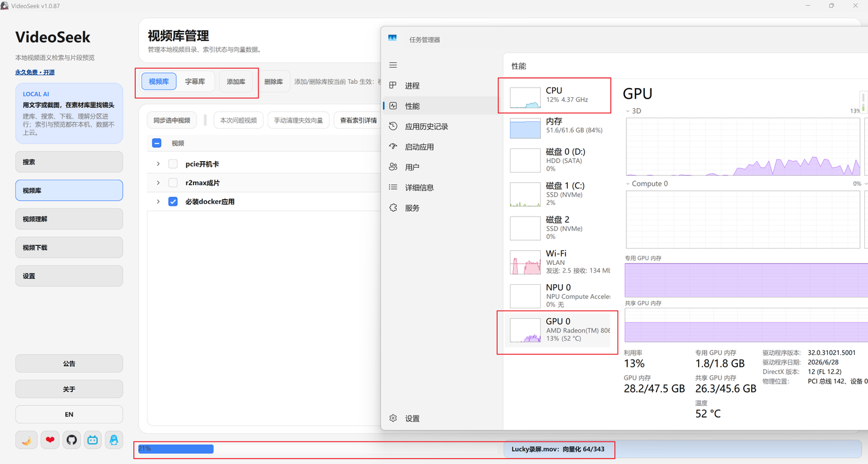Select the CPU usage graph thumbnail
The height and width of the screenshot is (464, 868).
[x=525, y=98]
